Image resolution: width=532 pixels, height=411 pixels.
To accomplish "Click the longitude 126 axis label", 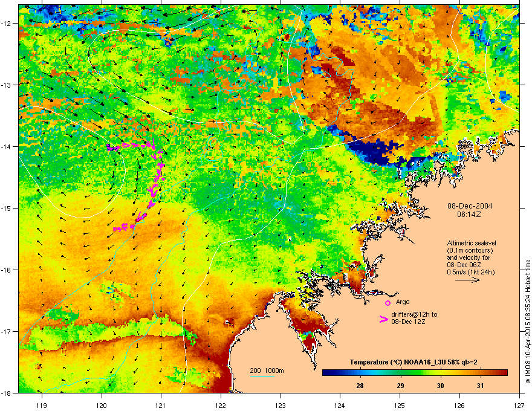I will [x=459, y=405].
